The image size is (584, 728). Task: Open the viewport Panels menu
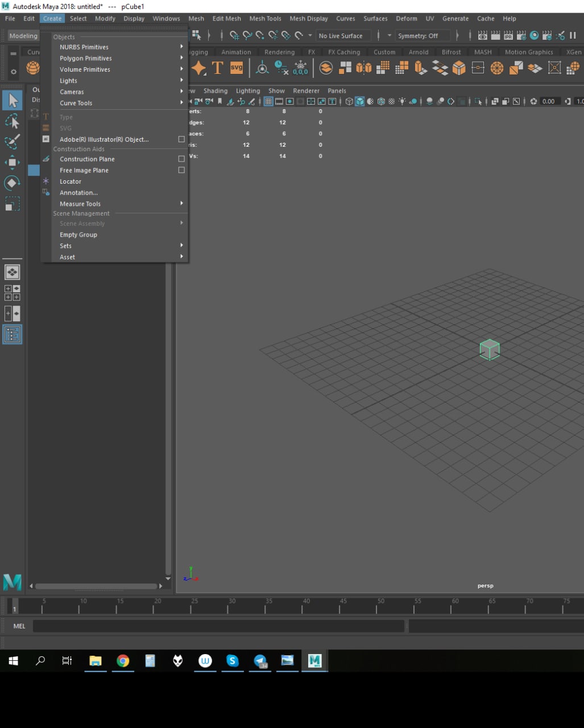(x=337, y=90)
